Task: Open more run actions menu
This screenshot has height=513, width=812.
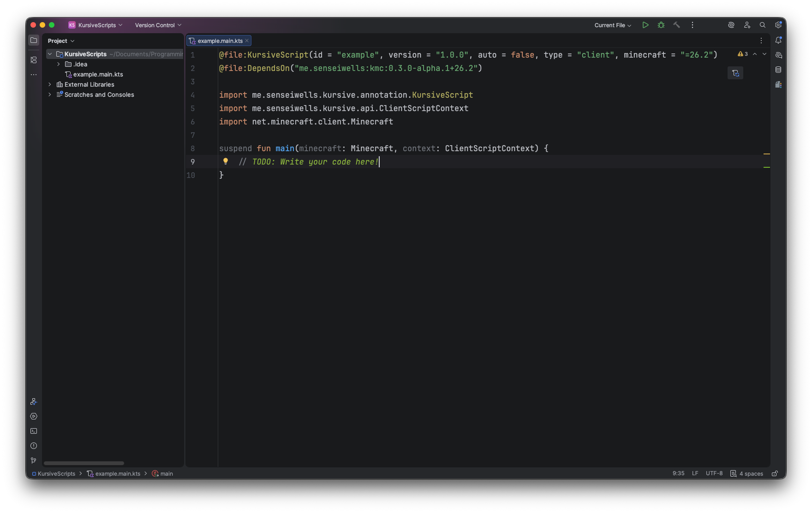Action: [693, 25]
